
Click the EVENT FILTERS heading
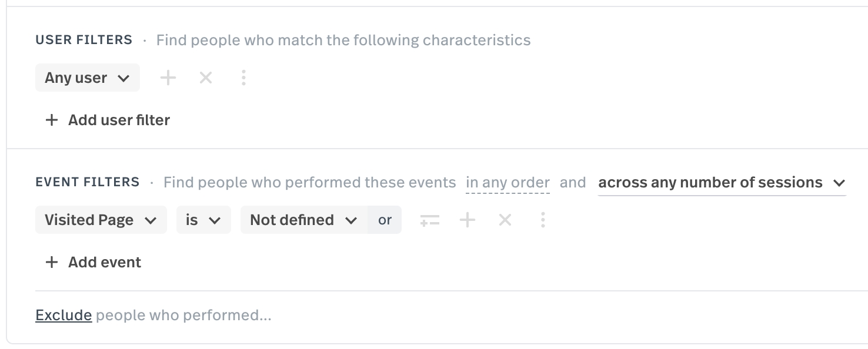click(88, 182)
